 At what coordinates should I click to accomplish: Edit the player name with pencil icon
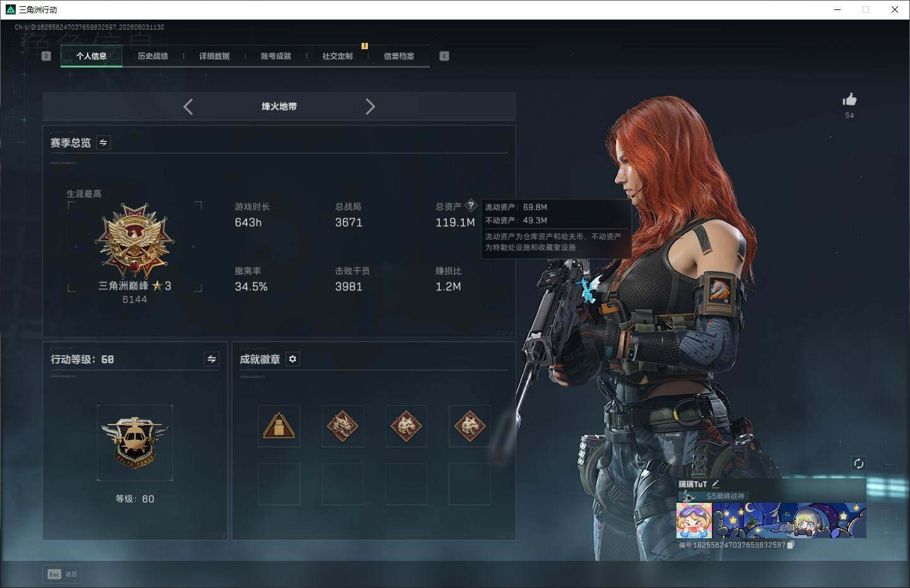[715, 484]
